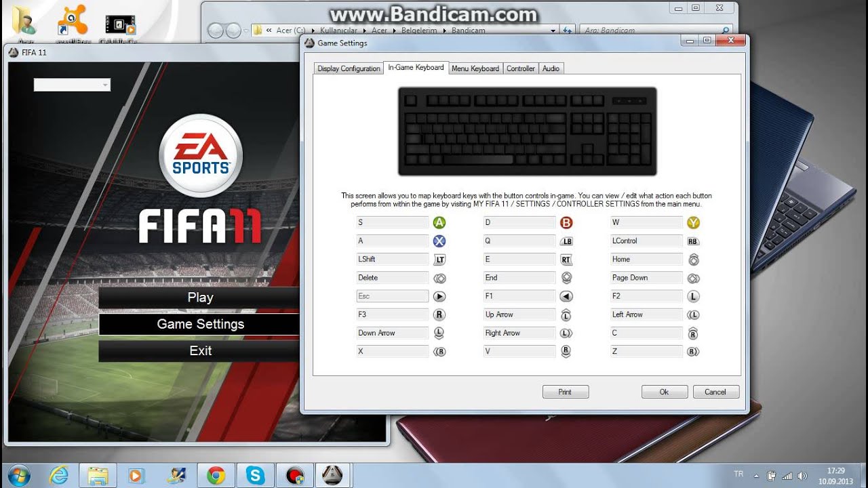
Task: Click the key field containing S
Action: [393, 222]
